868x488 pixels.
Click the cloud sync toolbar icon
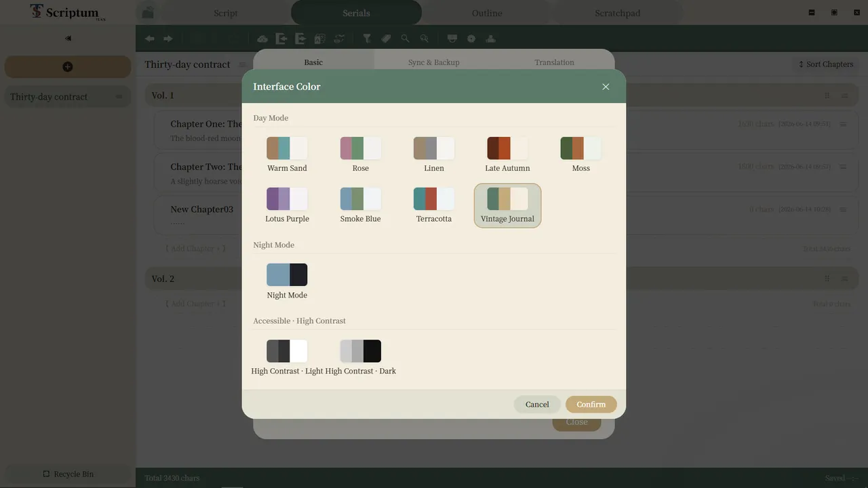click(262, 39)
